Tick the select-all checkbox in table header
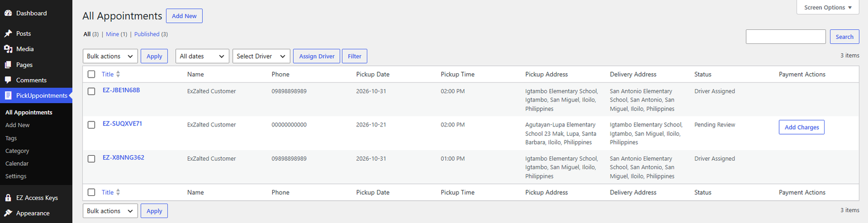This screenshot has height=223, width=868. point(91,74)
